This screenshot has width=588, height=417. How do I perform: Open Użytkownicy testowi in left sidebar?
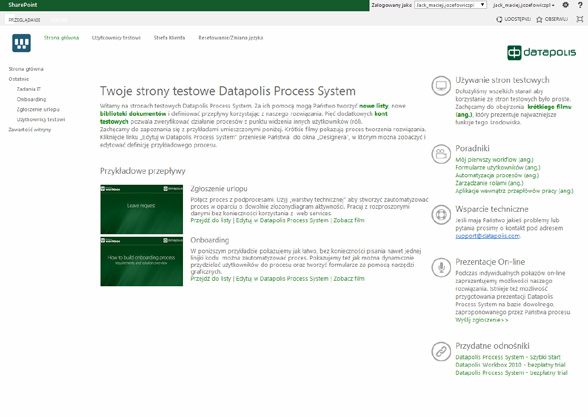tap(41, 120)
